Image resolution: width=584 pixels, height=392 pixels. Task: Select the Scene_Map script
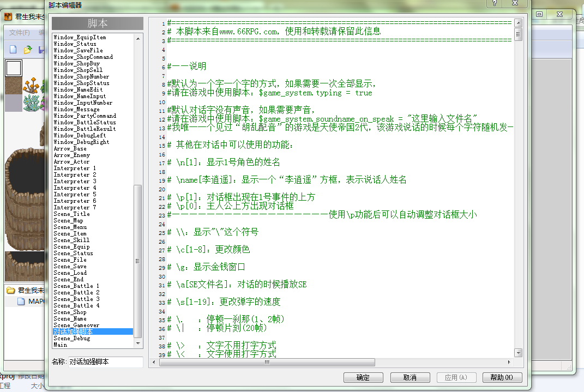[x=69, y=220]
